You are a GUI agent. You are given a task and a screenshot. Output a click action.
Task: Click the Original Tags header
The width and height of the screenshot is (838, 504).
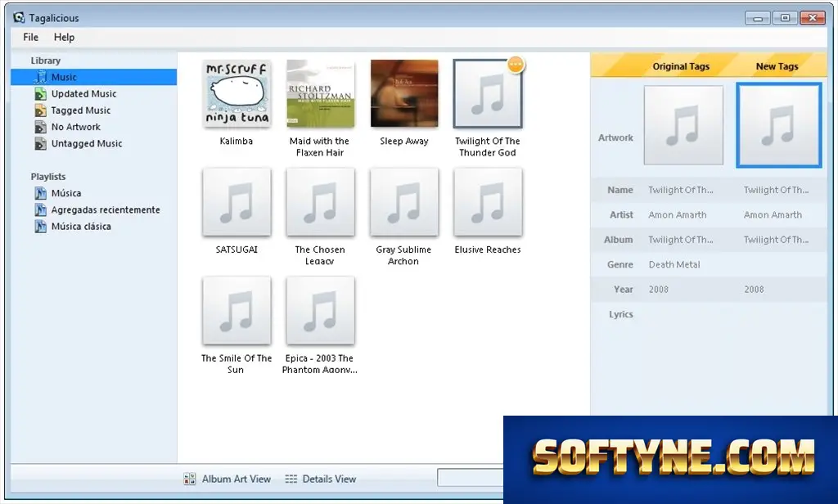681,66
